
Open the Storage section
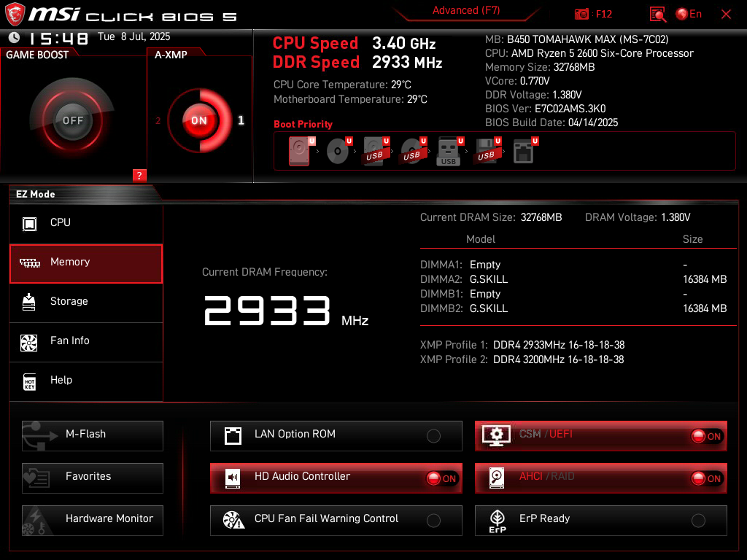pos(86,303)
